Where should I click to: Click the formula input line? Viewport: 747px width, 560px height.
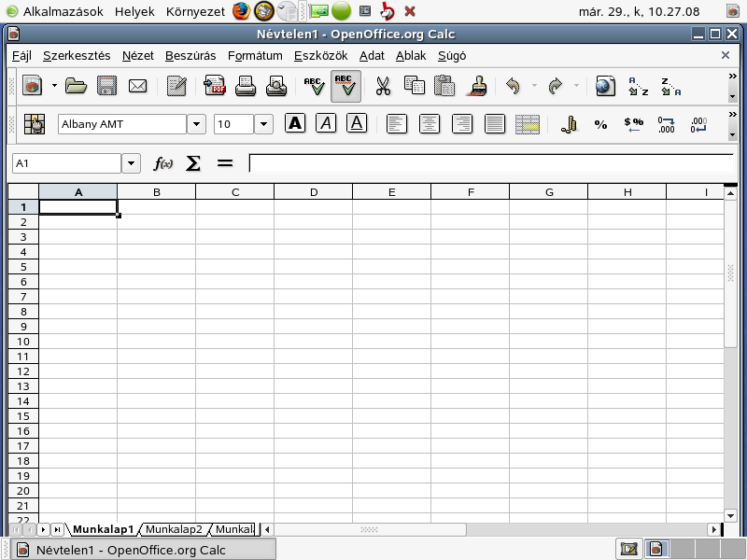coord(491,163)
